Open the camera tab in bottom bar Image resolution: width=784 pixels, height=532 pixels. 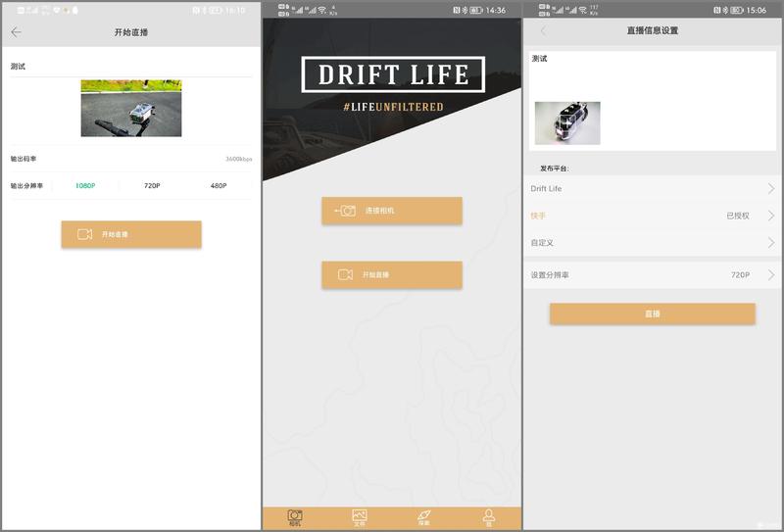point(295,517)
